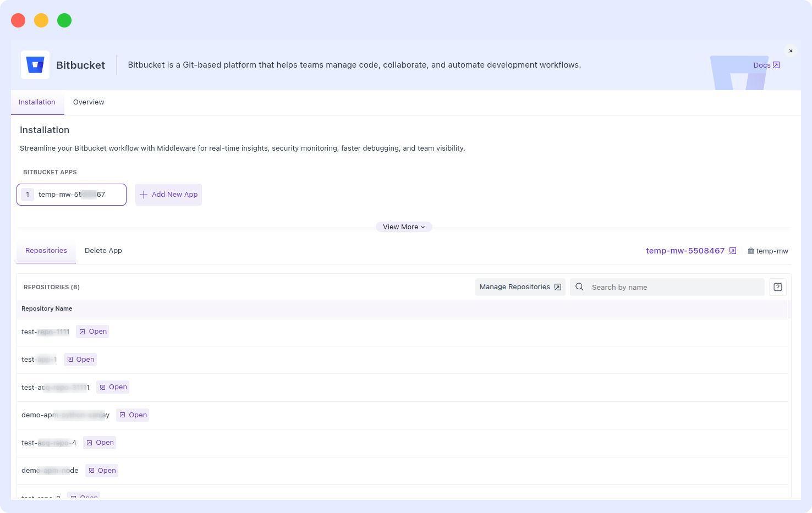The height and width of the screenshot is (513, 812).
Task: Click the Add New App button
Action: (168, 194)
